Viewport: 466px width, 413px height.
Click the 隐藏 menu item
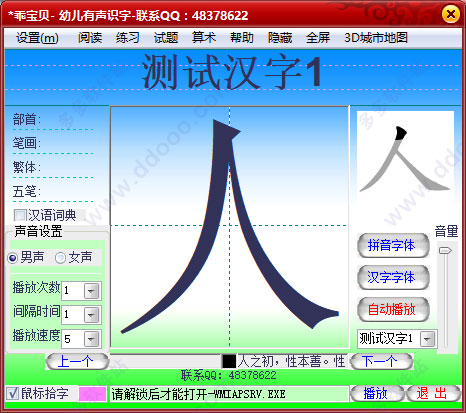[x=280, y=38]
